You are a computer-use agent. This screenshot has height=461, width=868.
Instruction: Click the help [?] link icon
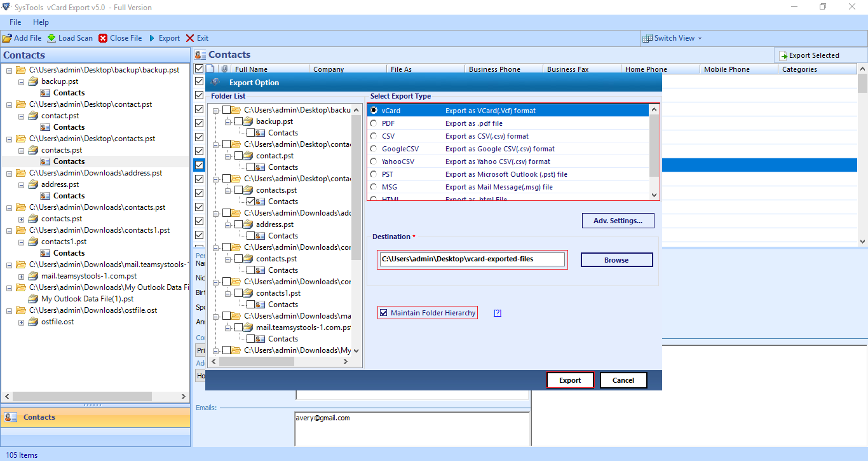[498, 313]
